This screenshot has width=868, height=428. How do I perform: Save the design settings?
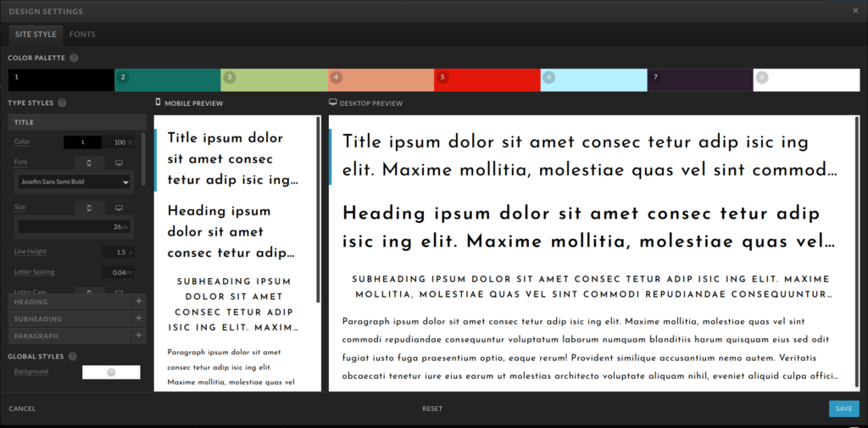click(844, 409)
